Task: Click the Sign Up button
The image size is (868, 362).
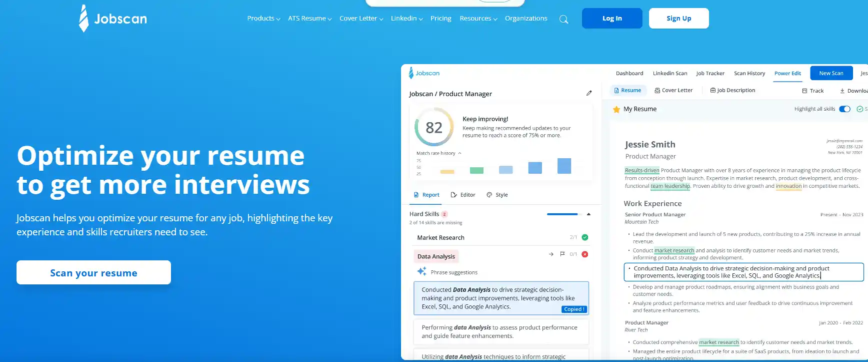Action: (679, 19)
